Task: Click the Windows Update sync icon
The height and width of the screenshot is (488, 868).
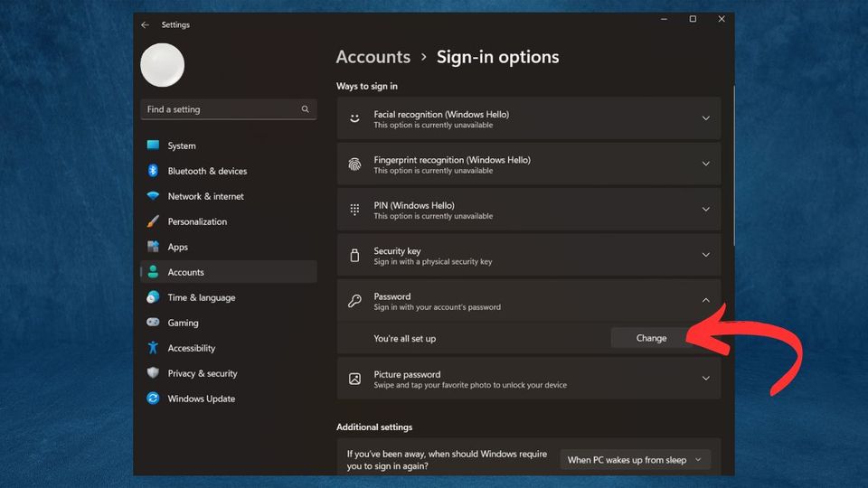Action: click(x=154, y=399)
